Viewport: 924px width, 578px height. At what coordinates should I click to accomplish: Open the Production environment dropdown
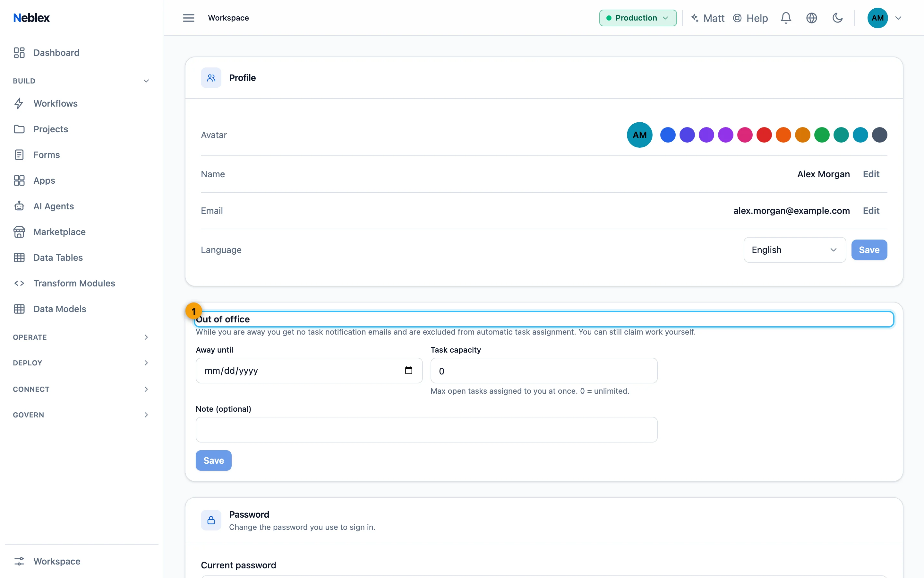[637, 18]
